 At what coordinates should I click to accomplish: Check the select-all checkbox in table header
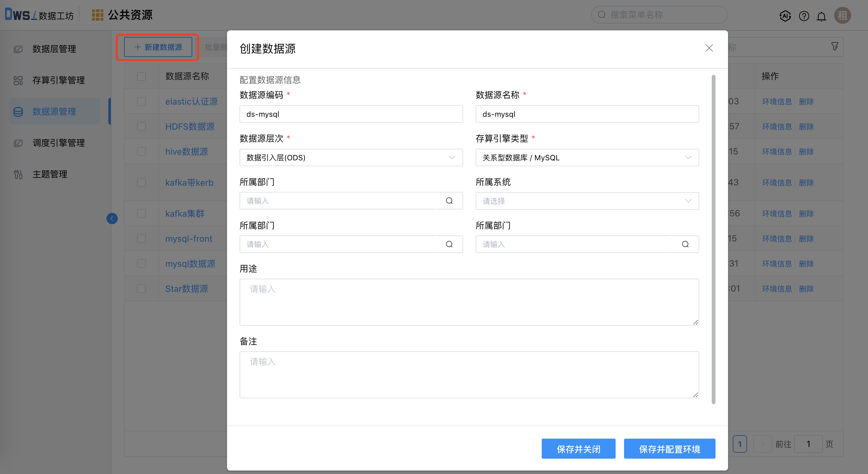point(142,76)
